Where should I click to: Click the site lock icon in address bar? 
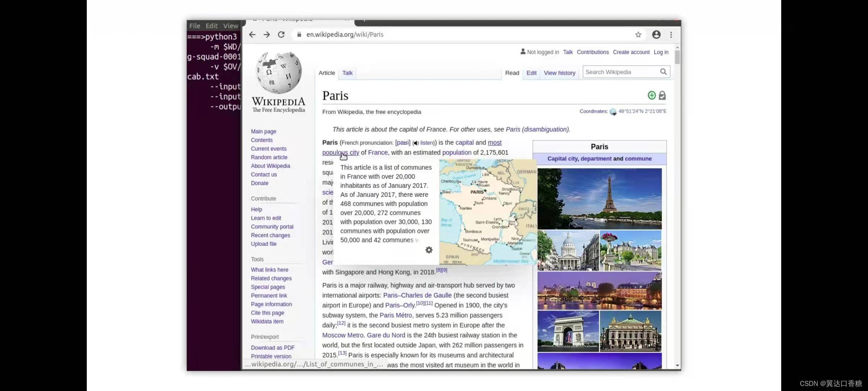[x=299, y=34]
